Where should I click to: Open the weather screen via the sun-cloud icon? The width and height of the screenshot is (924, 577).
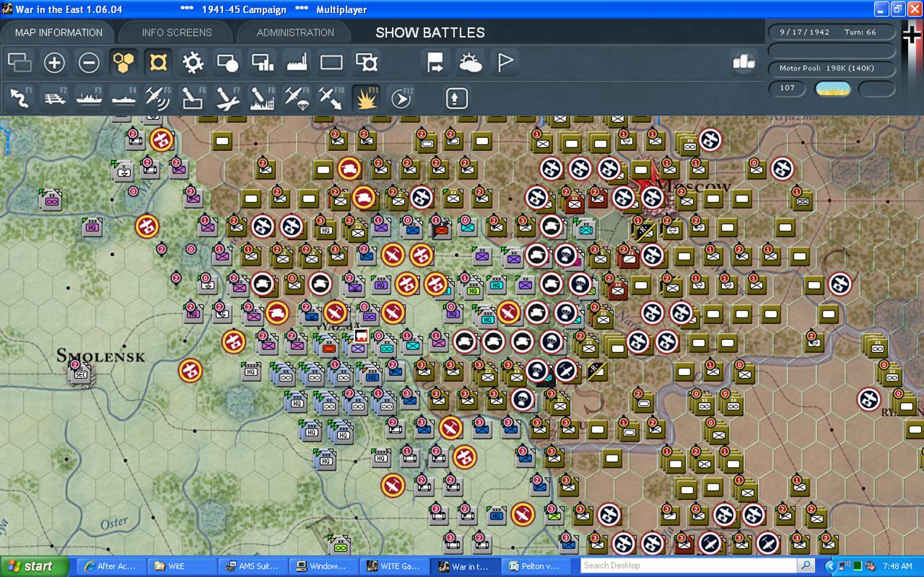471,63
